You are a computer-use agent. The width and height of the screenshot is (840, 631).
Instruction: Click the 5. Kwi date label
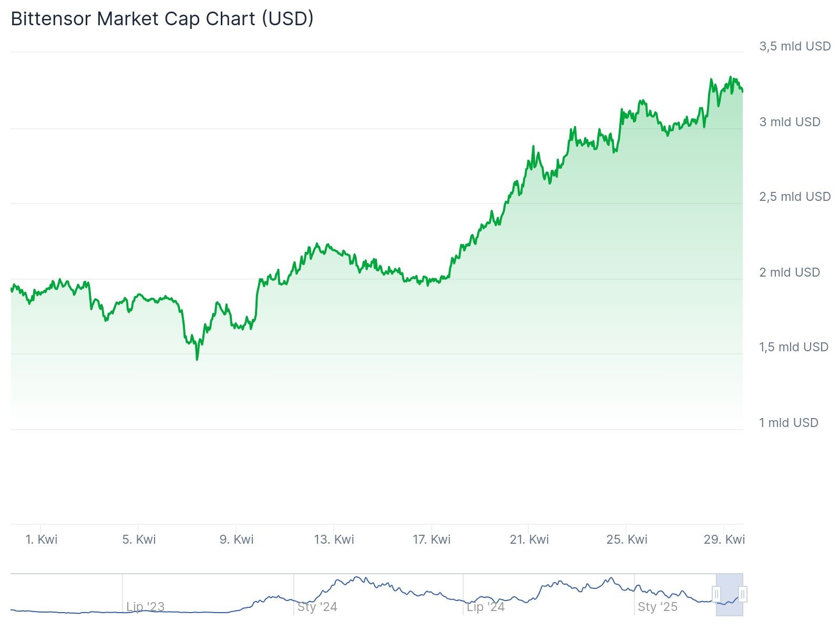(x=139, y=540)
